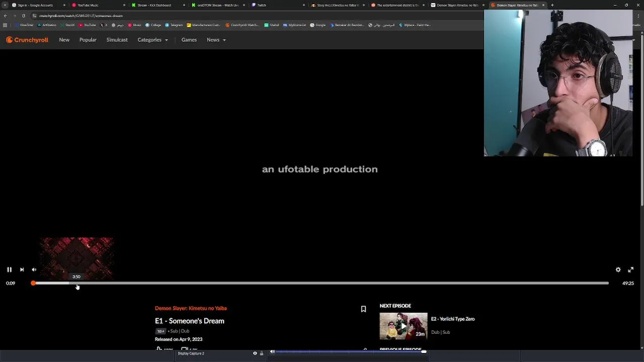644x362 pixels.
Task: Click the E1 - Someone's Dream title
Action: (x=190, y=321)
